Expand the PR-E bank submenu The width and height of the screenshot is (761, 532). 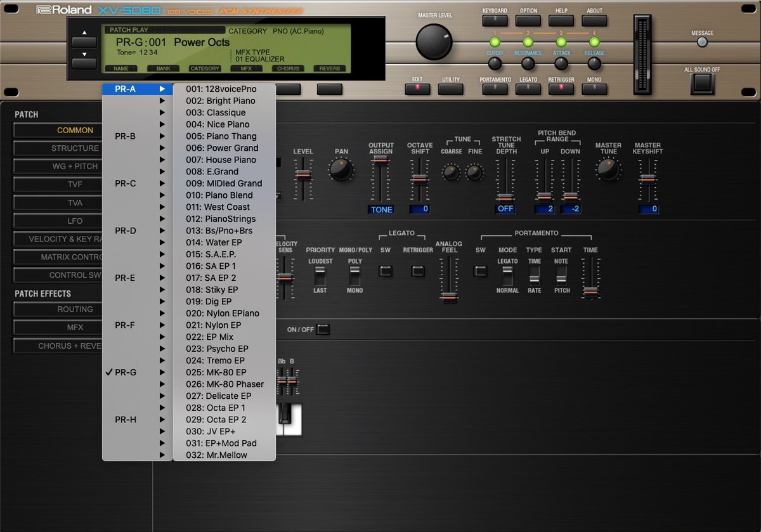click(x=137, y=278)
